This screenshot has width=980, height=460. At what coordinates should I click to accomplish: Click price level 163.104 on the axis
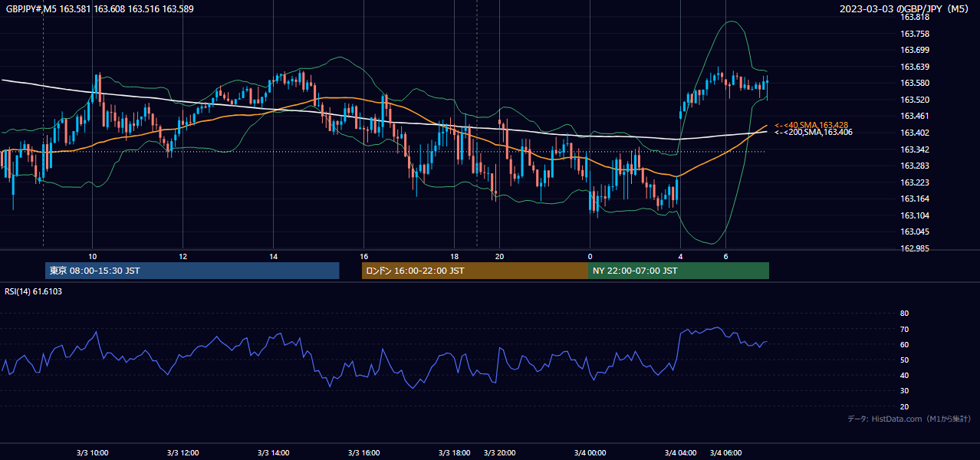(x=915, y=215)
